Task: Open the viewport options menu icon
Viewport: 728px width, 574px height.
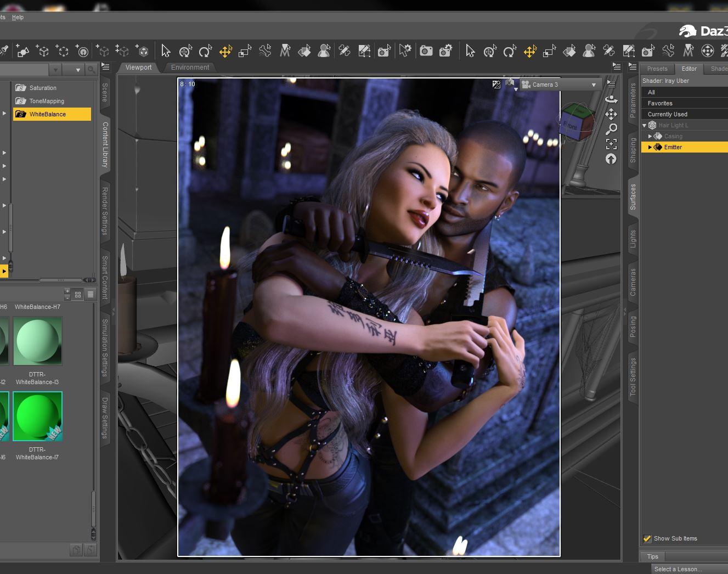Action: coord(611,84)
